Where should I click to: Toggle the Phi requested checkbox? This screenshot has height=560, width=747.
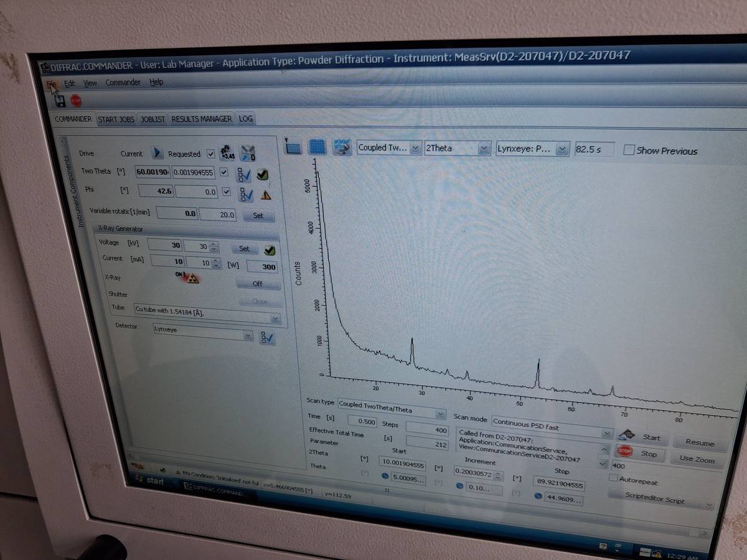point(227,192)
